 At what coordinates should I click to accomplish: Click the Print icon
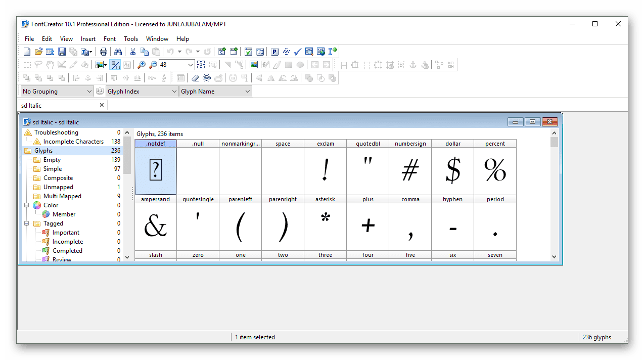(103, 51)
